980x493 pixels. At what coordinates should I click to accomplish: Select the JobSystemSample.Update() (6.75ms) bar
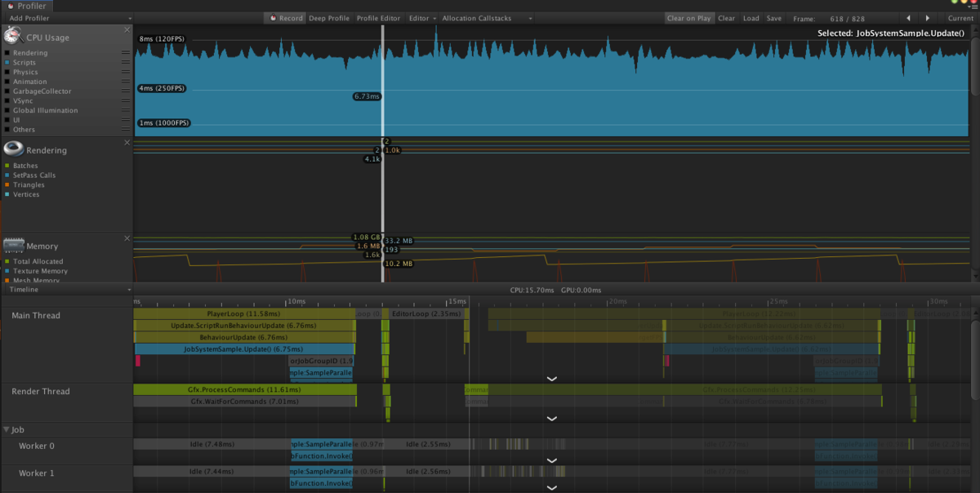click(244, 349)
